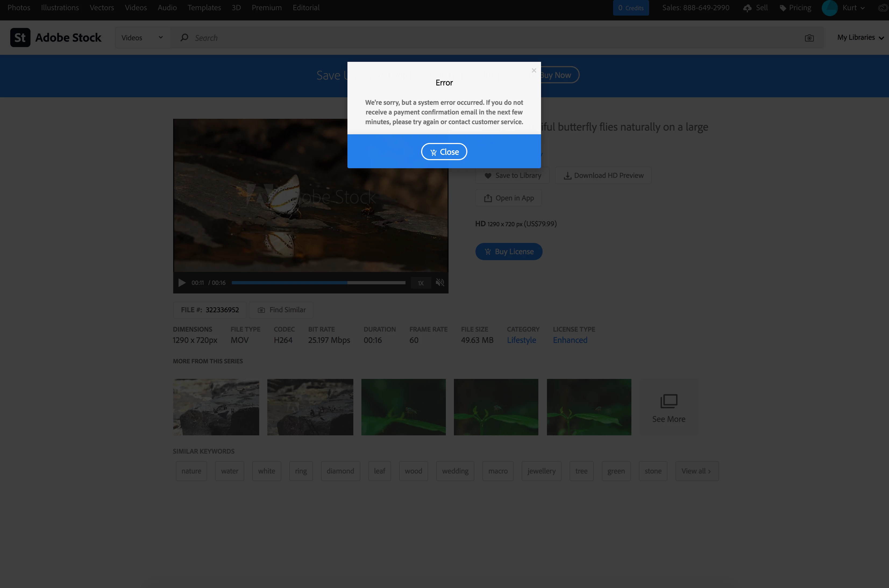Viewport: 889px width, 588px height.
Task: Click the Adobe Stock St logo icon
Action: (x=20, y=38)
